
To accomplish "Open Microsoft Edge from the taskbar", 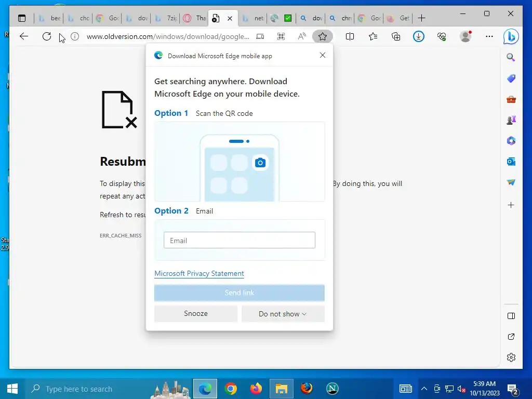I will coord(205,389).
